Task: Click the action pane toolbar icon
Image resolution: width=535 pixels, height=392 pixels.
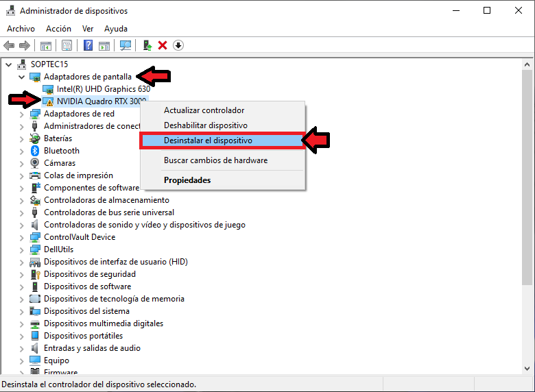Action: click(x=104, y=45)
